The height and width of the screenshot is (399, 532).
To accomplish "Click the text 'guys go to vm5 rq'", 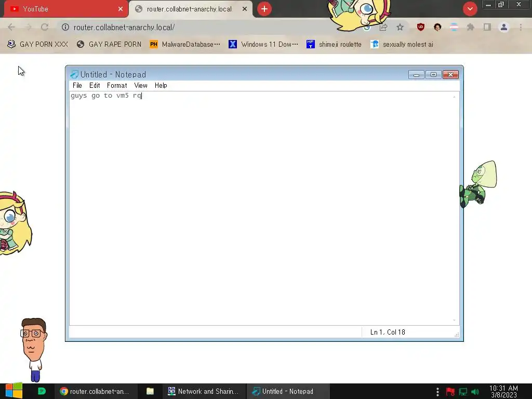I will click(106, 96).
